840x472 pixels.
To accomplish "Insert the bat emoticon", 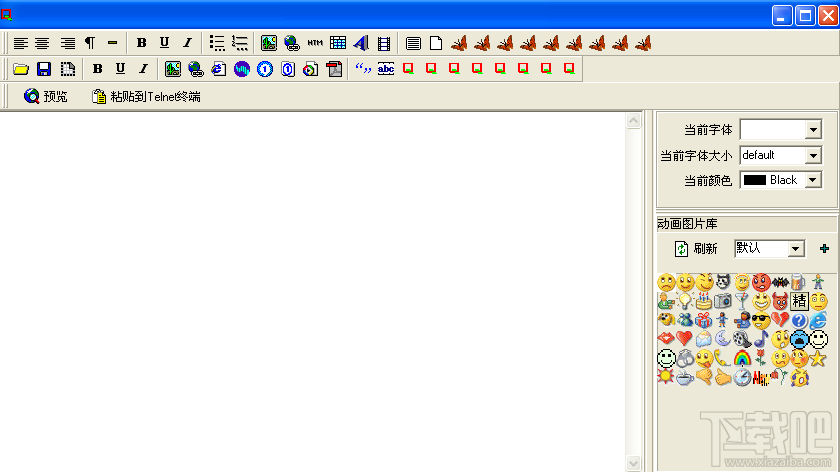I will 780,282.
